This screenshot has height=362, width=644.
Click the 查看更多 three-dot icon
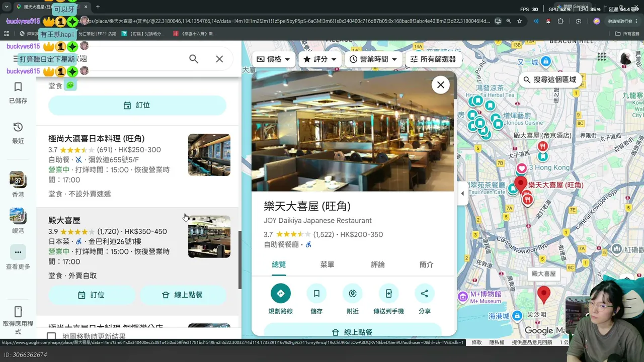[x=18, y=252]
